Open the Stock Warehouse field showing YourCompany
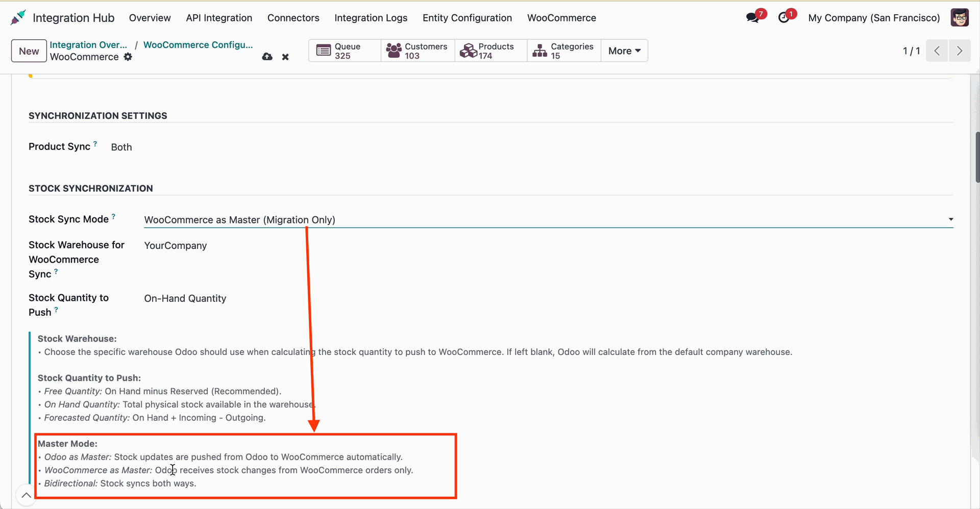This screenshot has width=980, height=509. click(176, 245)
